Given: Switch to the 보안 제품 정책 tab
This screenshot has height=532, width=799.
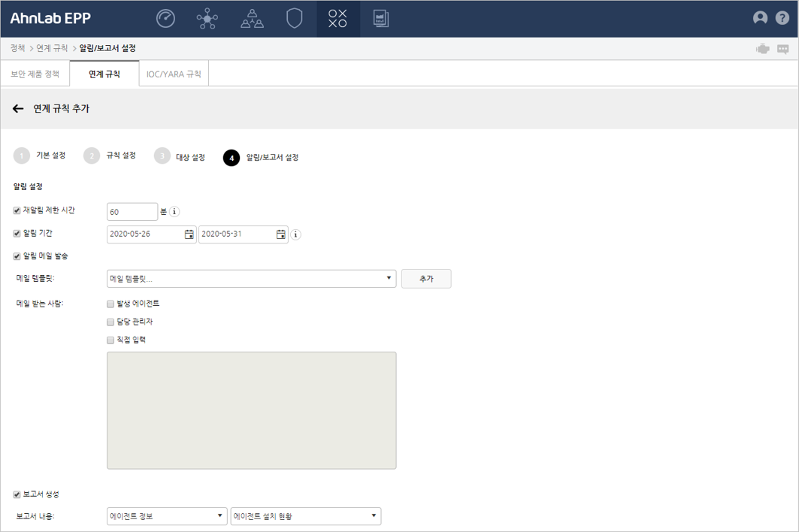Looking at the screenshot, I should pos(35,74).
